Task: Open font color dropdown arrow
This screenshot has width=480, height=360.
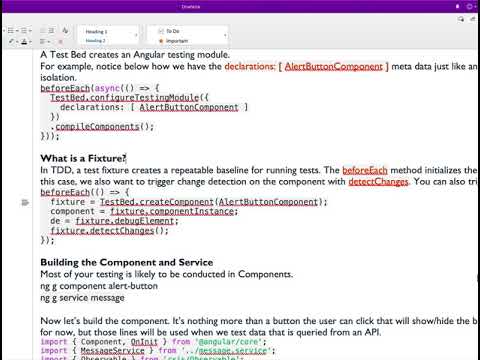Action: click(x=30, y=42)
